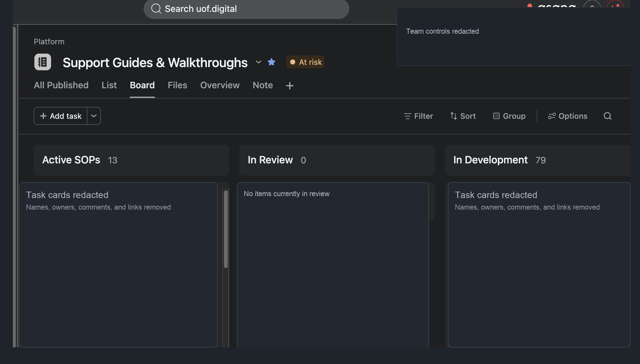The image size is (640, 364).
Task: Open the At risk status badge
Action: point(305,62)
